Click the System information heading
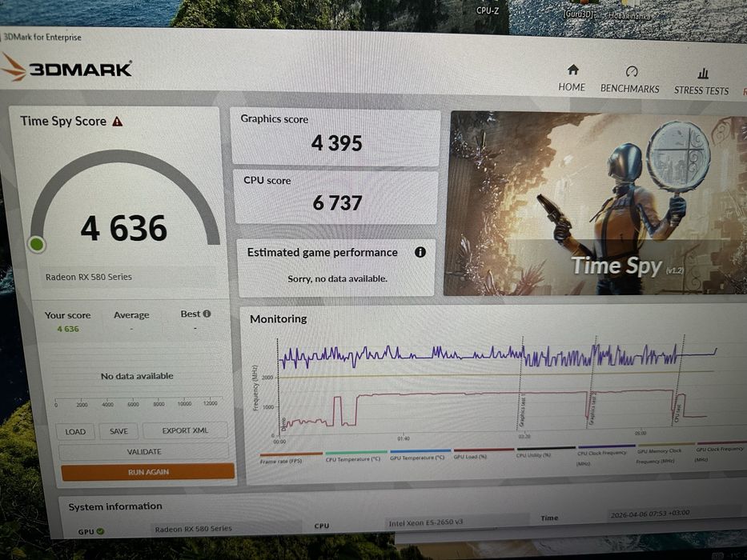 (115, 506)
